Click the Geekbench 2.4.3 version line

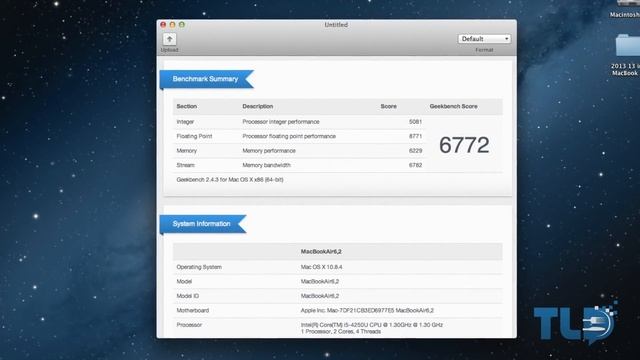point(230,180)
